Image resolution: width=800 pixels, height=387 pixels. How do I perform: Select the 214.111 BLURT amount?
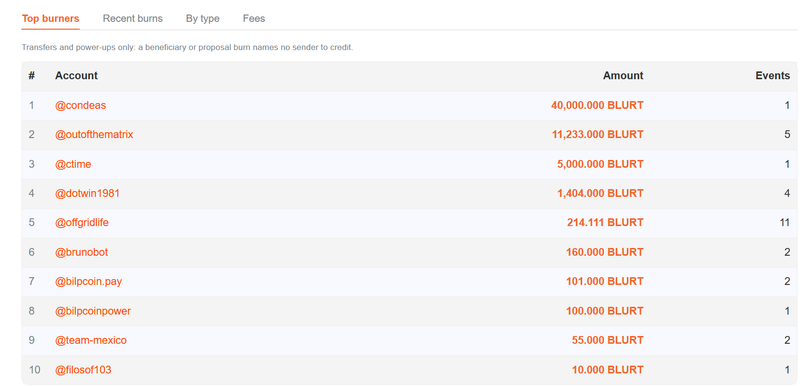[605, 223]
